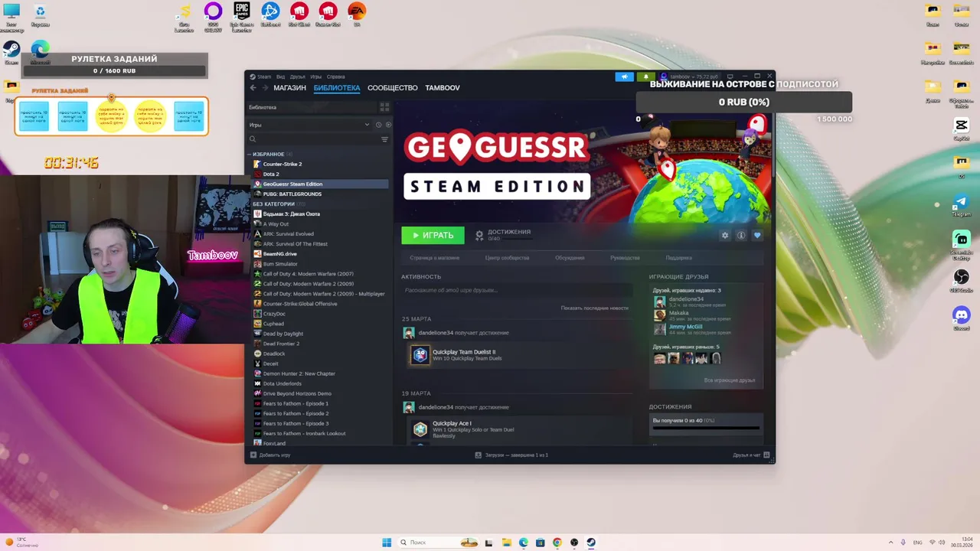Open the Справка menu
980x551 pixels.
click(x=335, y=77)
